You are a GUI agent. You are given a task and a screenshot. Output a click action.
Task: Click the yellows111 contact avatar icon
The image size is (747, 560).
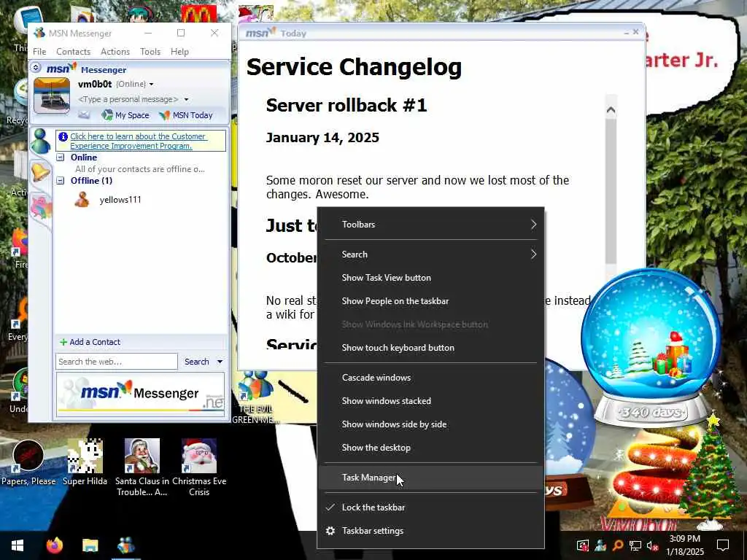click(82, 199)
